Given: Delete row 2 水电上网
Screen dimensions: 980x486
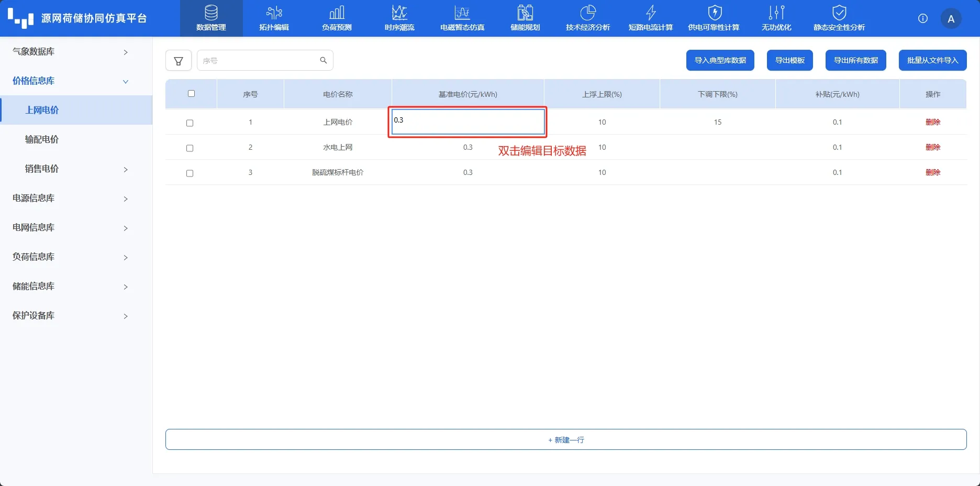Looking at the screenshot, I should [x=933, y=147].
